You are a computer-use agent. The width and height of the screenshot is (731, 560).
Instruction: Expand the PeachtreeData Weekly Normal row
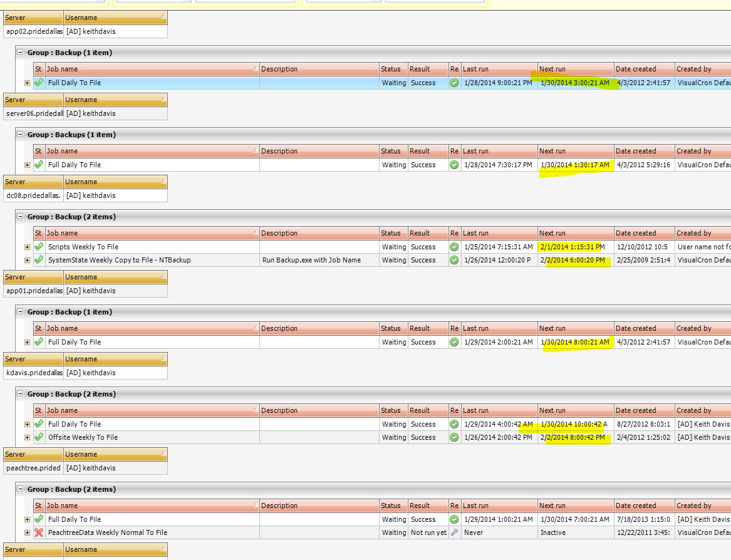pos(27,532)
